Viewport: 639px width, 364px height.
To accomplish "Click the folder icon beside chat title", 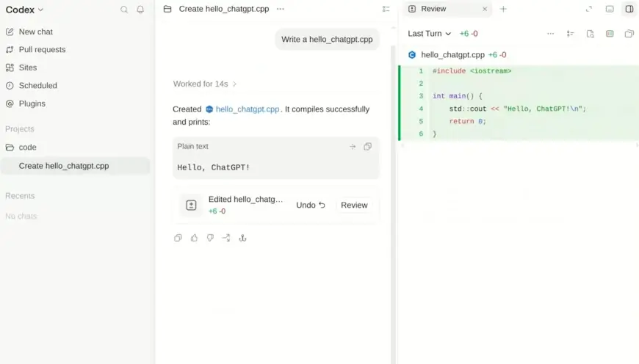I will point(167,9).
